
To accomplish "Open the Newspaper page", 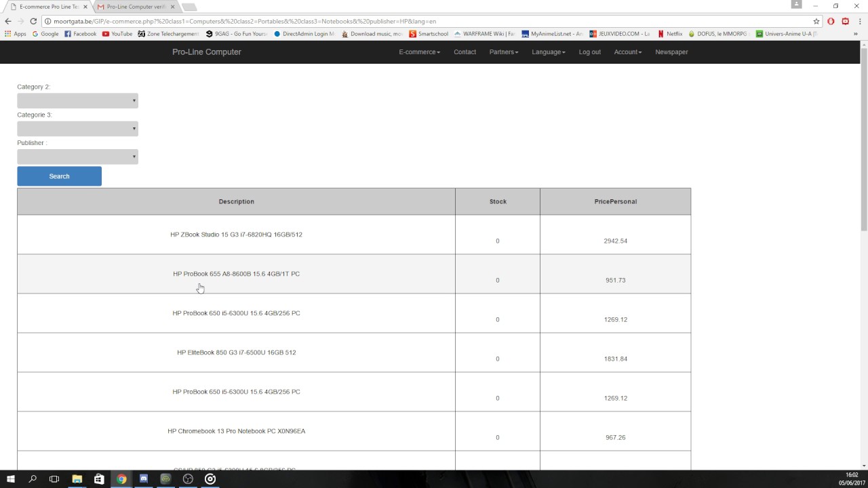I will point(671,52).
